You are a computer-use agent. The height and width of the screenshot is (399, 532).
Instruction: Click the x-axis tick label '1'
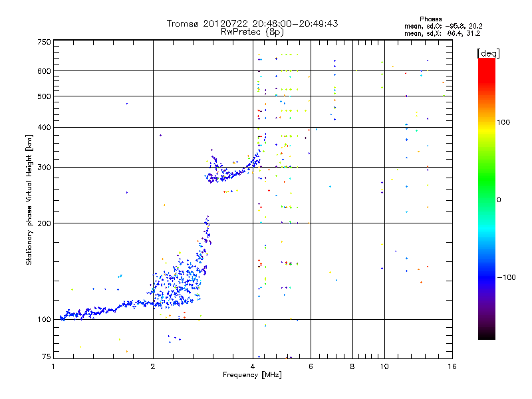pos(53,366)
